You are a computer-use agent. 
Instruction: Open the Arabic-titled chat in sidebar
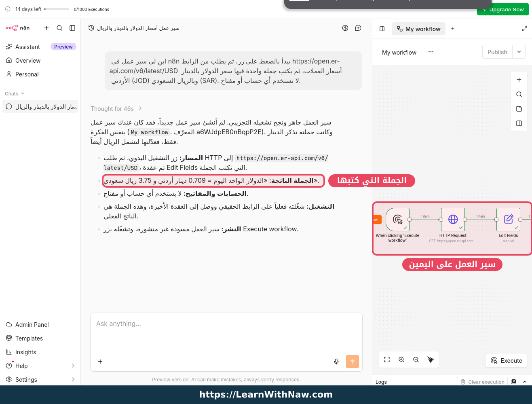click(40, 107)
